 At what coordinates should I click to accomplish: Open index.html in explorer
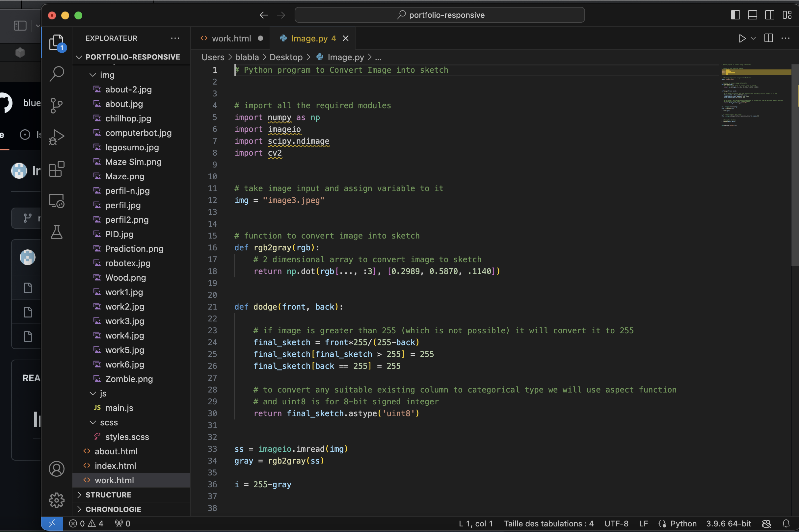click(x=131, y=466)
